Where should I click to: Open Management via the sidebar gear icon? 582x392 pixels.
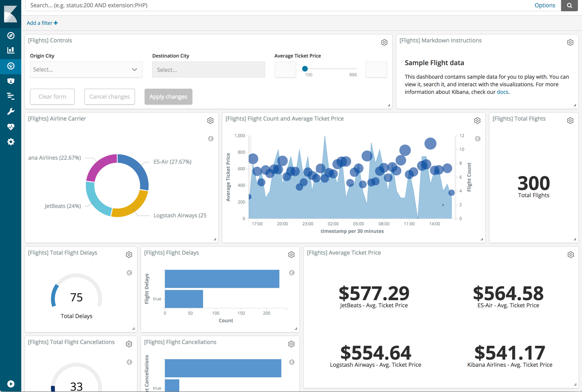click(11, 142)
